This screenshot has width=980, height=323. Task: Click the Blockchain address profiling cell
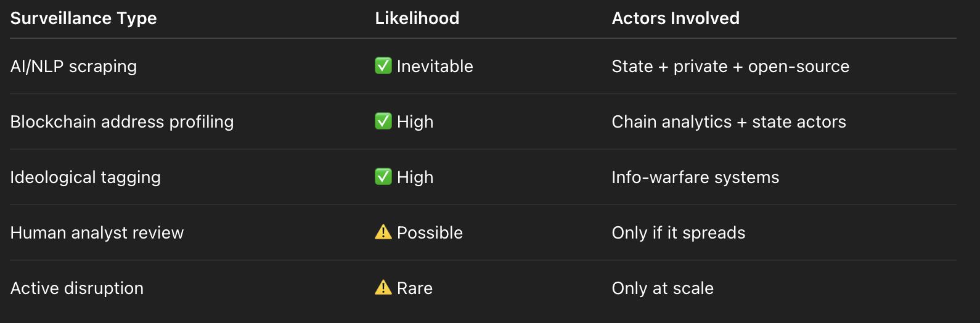pos(122,122)
